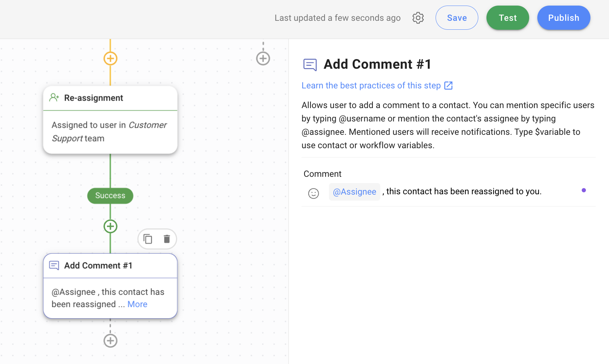Delete the Add Comment #1 step
Image resolution: width=609 pixels, height=364 pixels.
tap(167, 239)
